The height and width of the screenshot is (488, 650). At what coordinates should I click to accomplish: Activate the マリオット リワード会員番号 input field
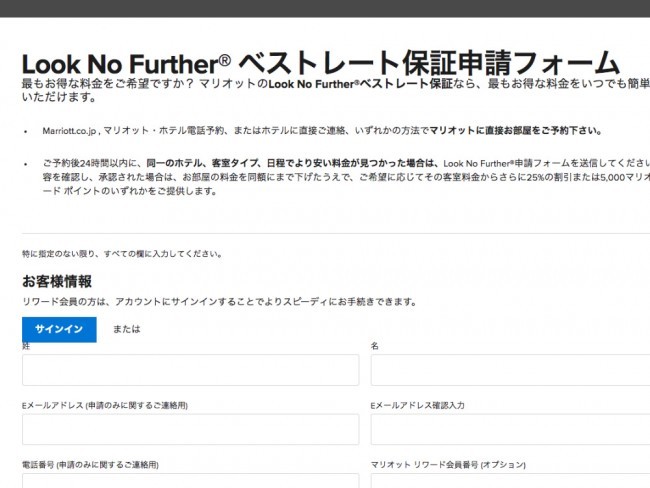[510, 481]
